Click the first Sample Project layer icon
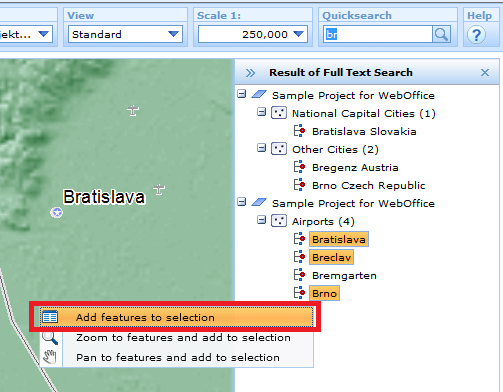503x392 pixels. click(259, 95)
